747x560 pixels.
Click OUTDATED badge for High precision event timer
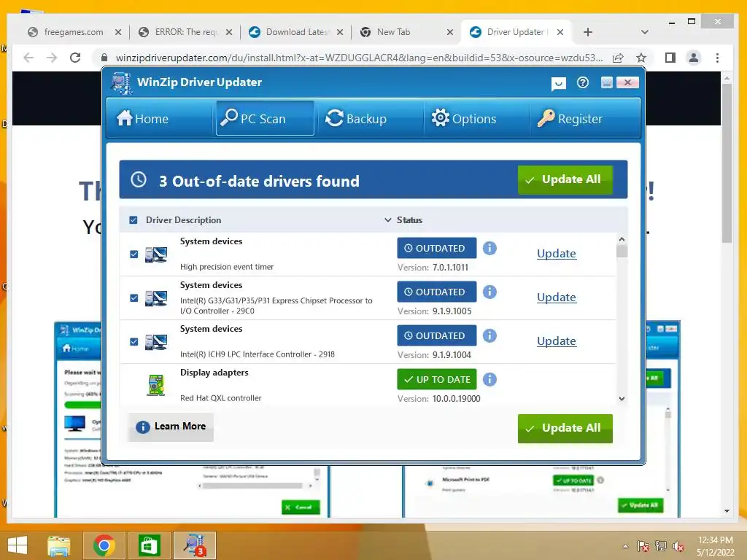pos(436,248)
